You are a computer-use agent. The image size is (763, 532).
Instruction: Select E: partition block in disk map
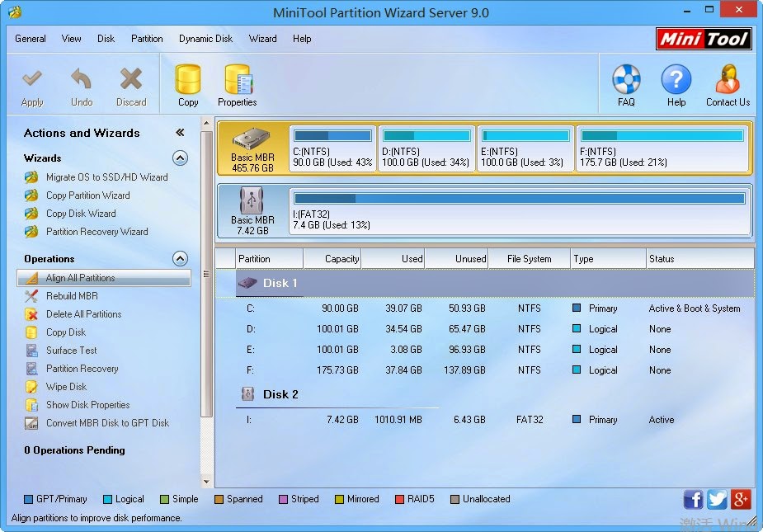click(525, 148)
